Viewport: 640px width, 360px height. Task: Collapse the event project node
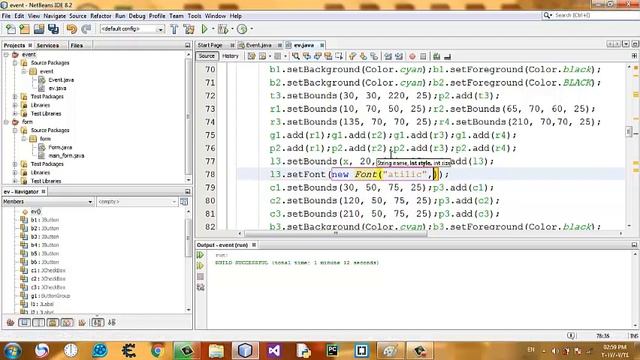click(6, 54)
